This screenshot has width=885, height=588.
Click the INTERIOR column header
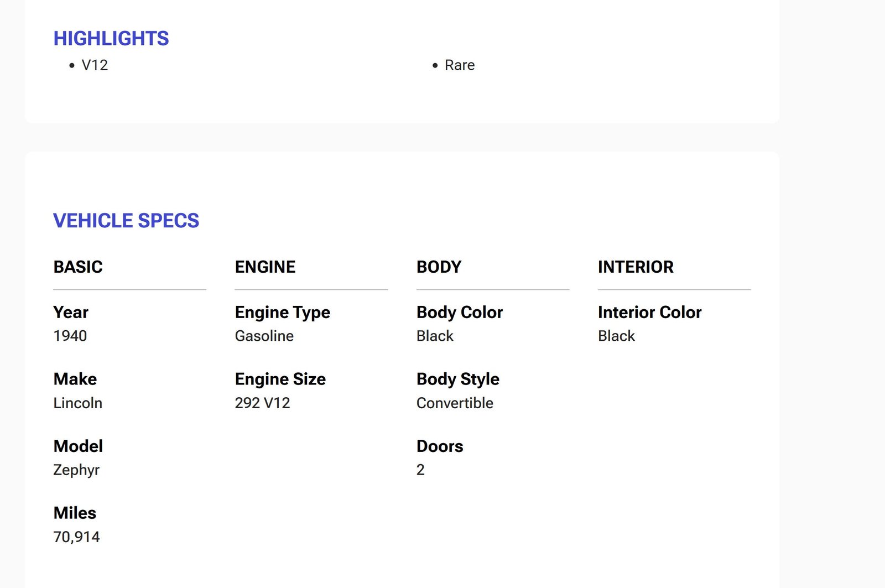(x=636, y=267)
